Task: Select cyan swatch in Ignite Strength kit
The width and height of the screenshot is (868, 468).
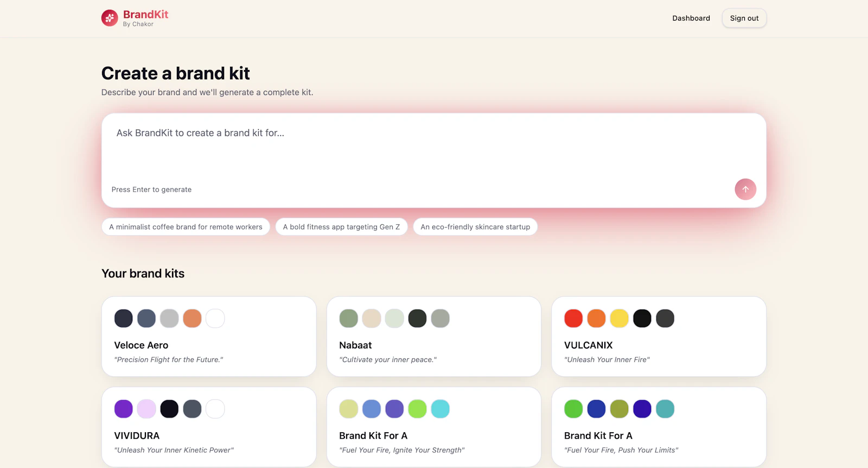Action: [441, 409]
